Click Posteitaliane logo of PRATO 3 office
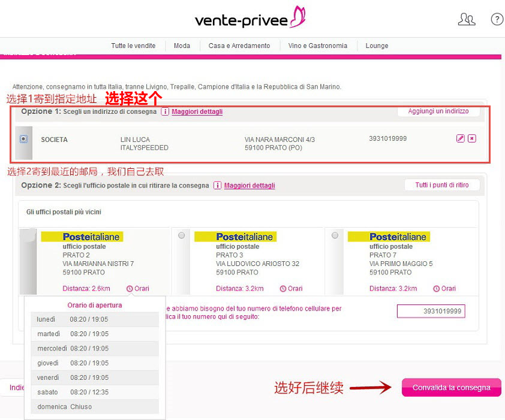This screenshot has width=505, height=420. (x=236, y=237)
